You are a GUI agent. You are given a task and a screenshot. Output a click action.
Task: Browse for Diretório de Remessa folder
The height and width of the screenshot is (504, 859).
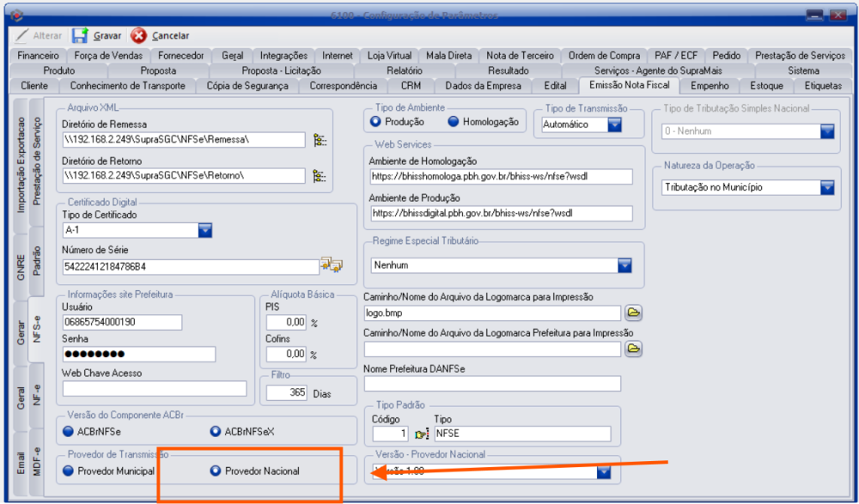(320, 140)
